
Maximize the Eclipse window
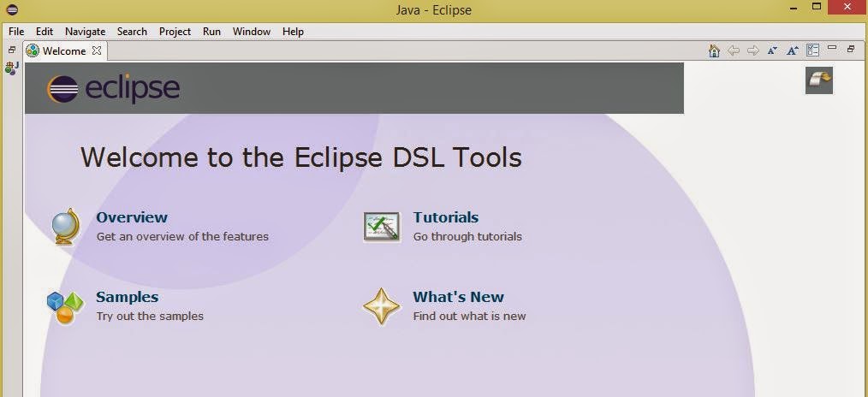pos(817,7)
